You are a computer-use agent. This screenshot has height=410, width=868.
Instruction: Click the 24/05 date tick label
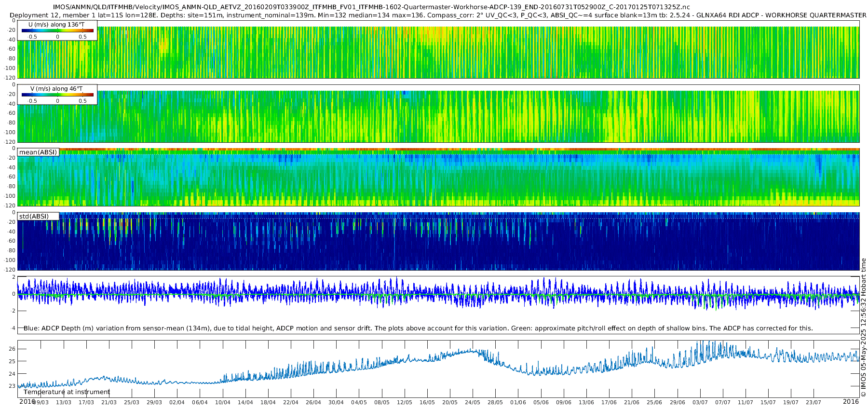(x=473, y=402)
